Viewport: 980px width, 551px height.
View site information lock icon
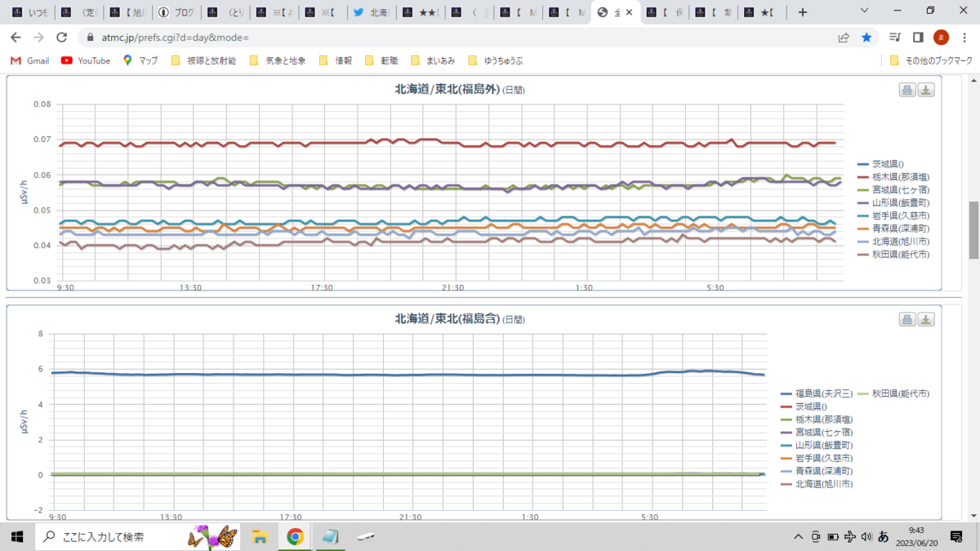pyautogui.click(x=90, y=38)
